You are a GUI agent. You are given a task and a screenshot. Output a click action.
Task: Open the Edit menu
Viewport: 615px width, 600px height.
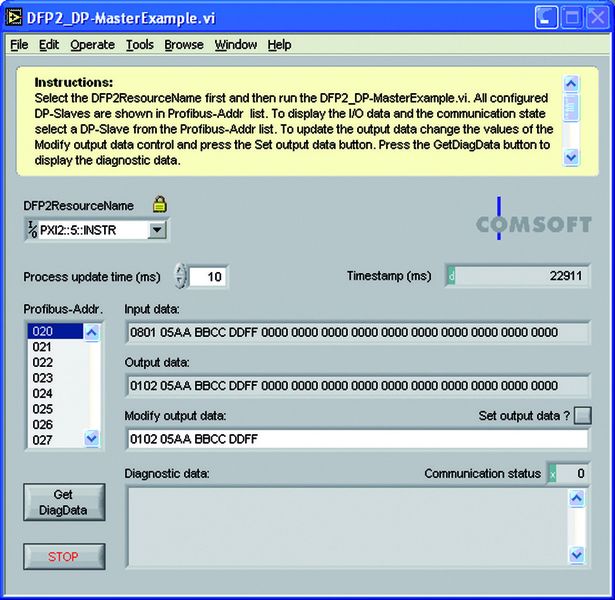click(x=49, y=45)
